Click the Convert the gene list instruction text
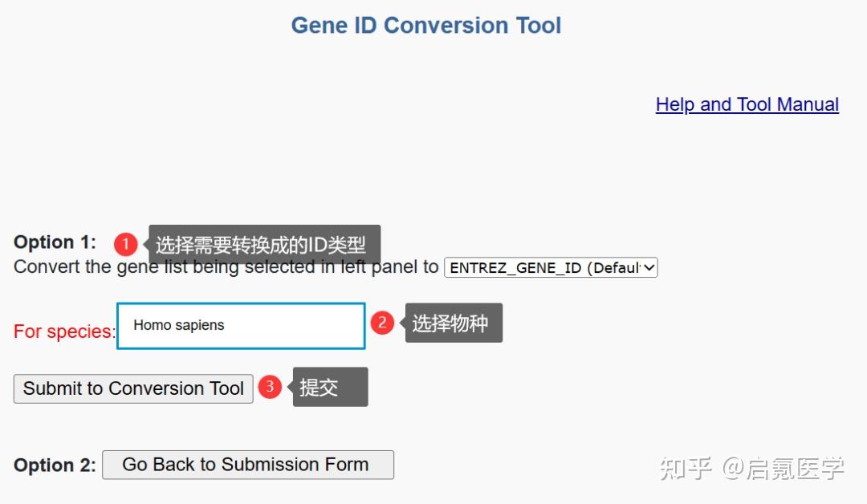Image resolution: width=867 pixels, height=504 pixels. 225,268
